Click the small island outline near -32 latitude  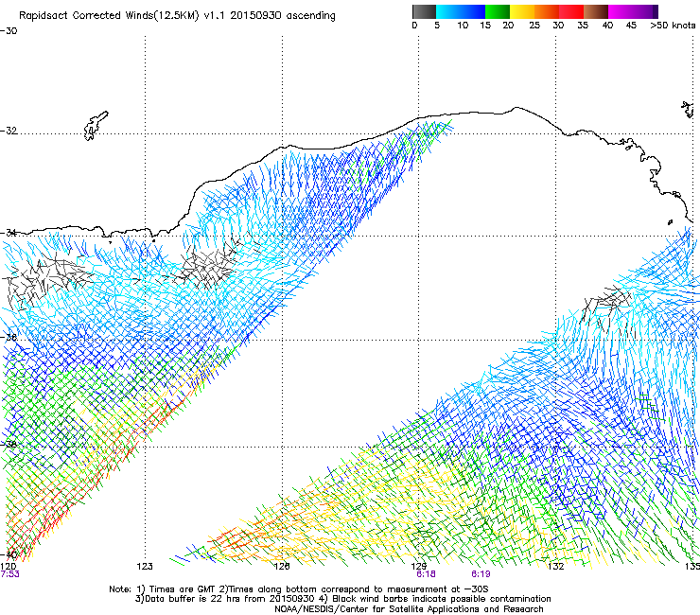tap(96, 126)
